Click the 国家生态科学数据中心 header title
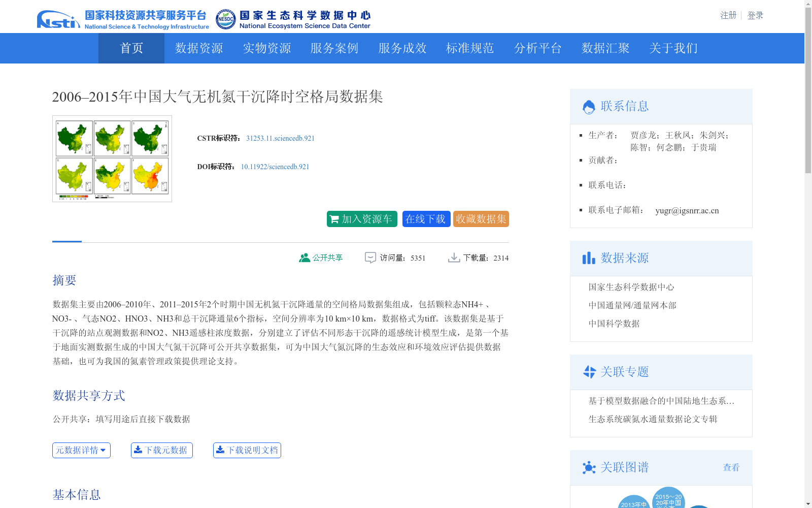The height and width of the screenshot is (508, 812). [305, 20]
